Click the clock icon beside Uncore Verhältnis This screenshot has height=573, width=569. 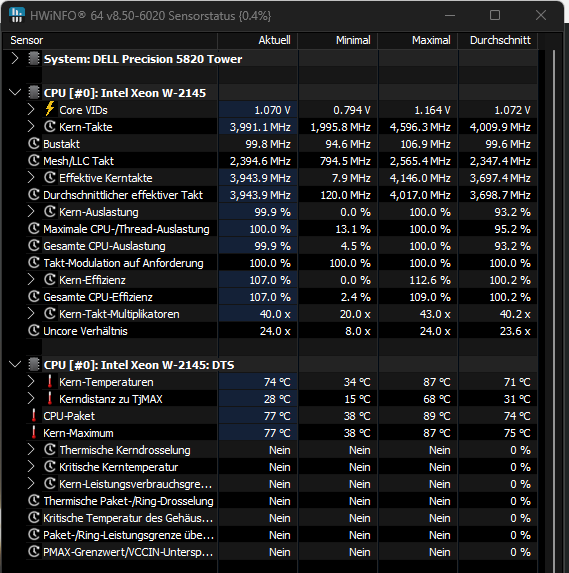(34, 330)
